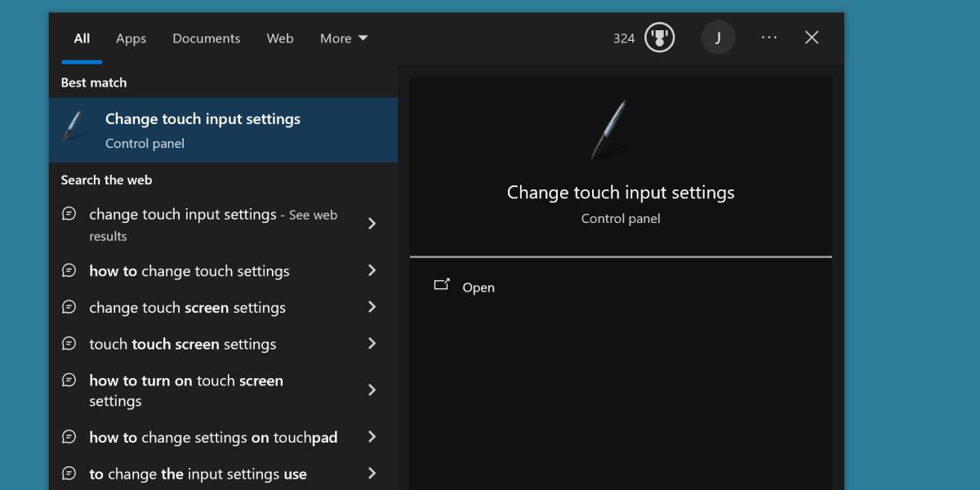This screenshot has height=490, width=980.
Task: Open the user account avatar with J initial
Action: click(x=718, y=37)
